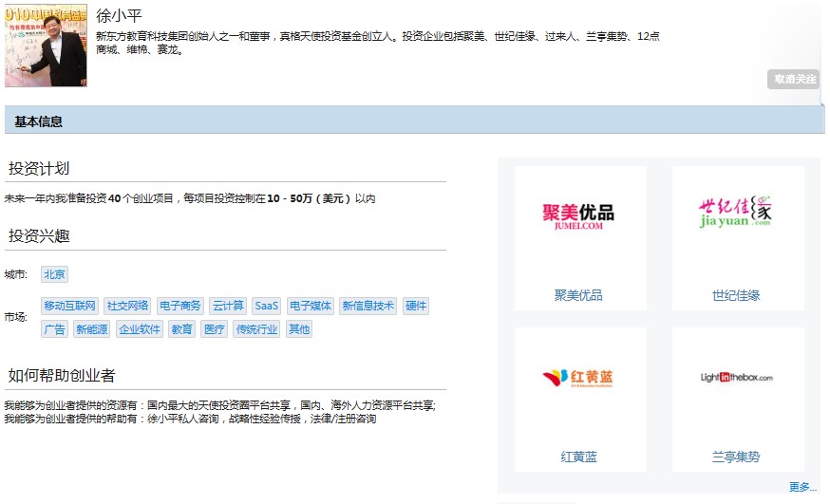Click 更多... to see more investments
The width and height of the screenshot is (830, 504).
coord(802,487)
